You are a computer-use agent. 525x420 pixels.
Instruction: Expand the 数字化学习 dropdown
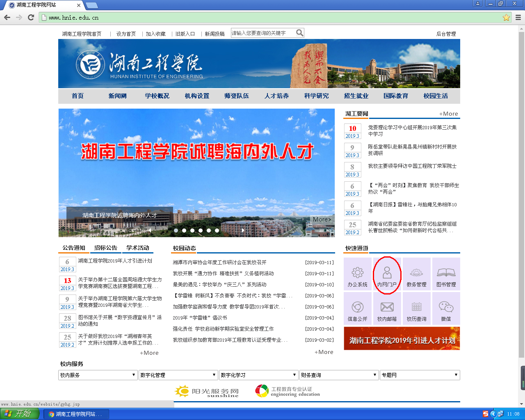pyautogui.click(x=258, y=375)
